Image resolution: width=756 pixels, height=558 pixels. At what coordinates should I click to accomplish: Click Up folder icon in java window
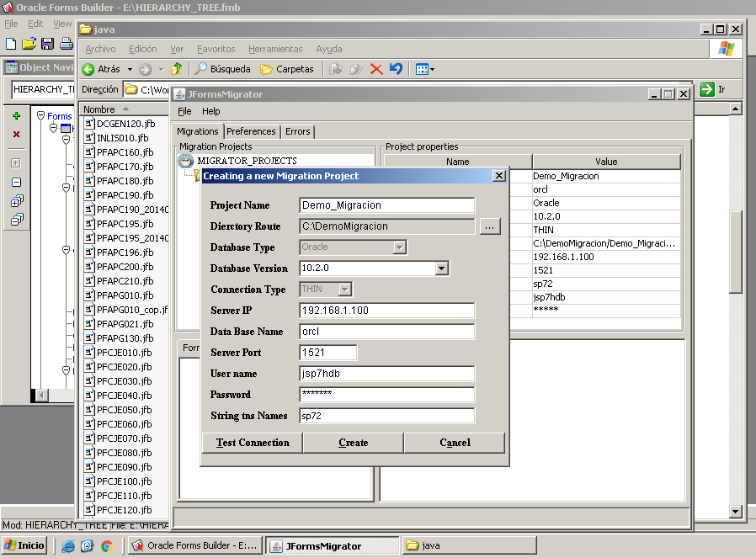[x=177, y=69]
